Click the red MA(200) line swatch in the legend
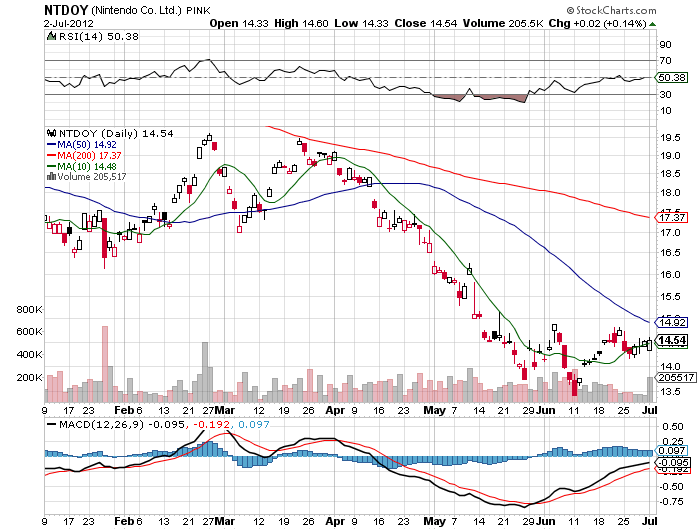 coord(51,155)
